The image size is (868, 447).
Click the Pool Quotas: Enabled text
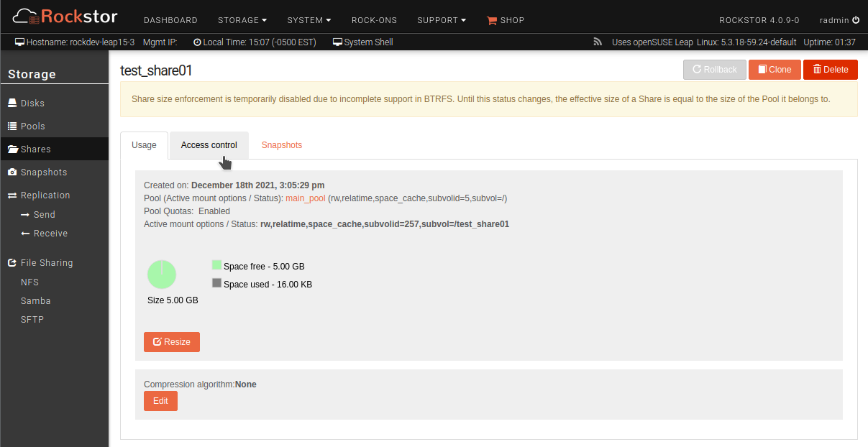pos(187,211)
